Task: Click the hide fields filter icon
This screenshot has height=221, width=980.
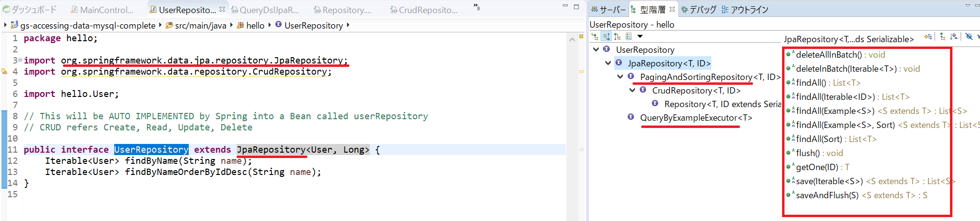Action: pos(968,37)
